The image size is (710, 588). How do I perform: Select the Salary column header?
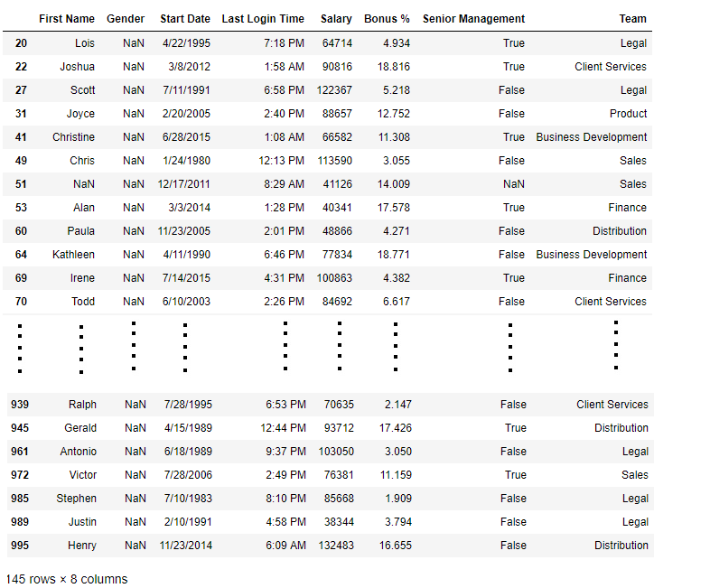pyautogui.click(x=336, y=19)
